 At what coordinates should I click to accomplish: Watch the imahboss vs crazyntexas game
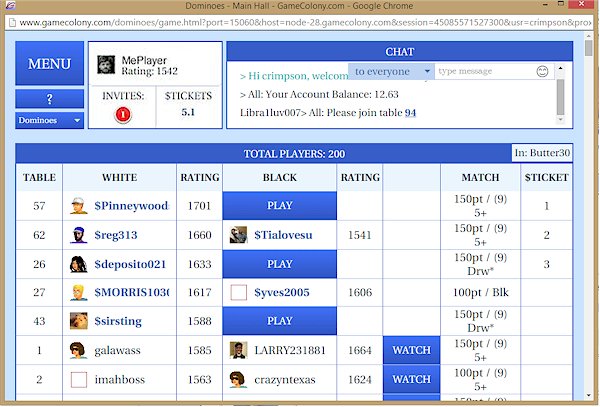[x=411, y=379]
